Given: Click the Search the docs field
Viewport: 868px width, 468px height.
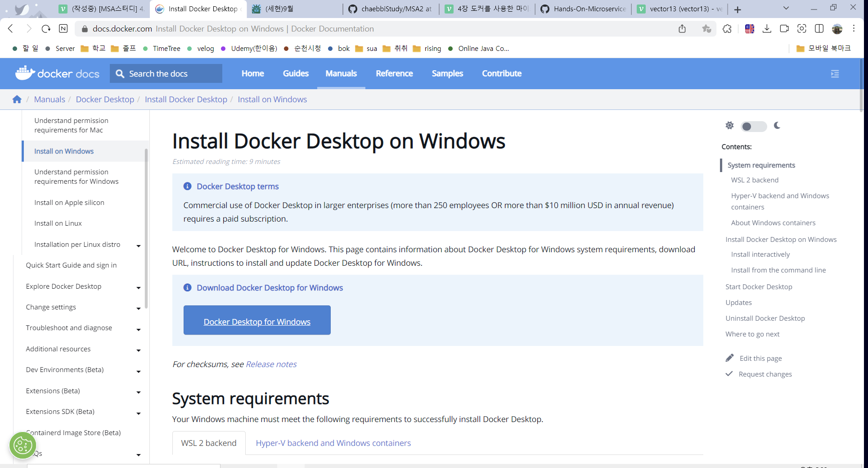Looking at the screenshot, I should 166,73.
